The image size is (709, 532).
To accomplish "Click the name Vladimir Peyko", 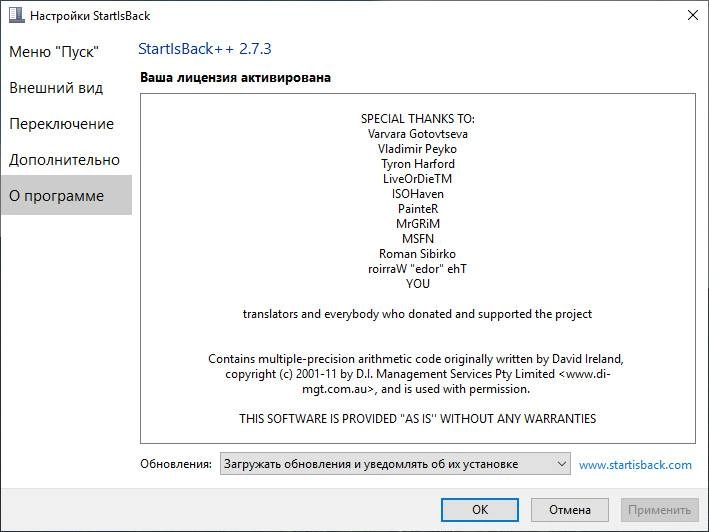I will click(418, 149).
